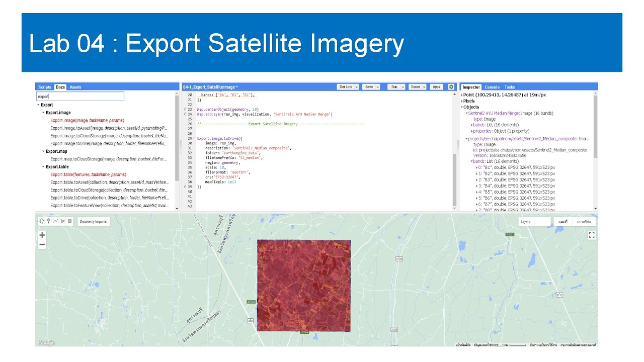Select the add marker point tool

tap(49, 221)
